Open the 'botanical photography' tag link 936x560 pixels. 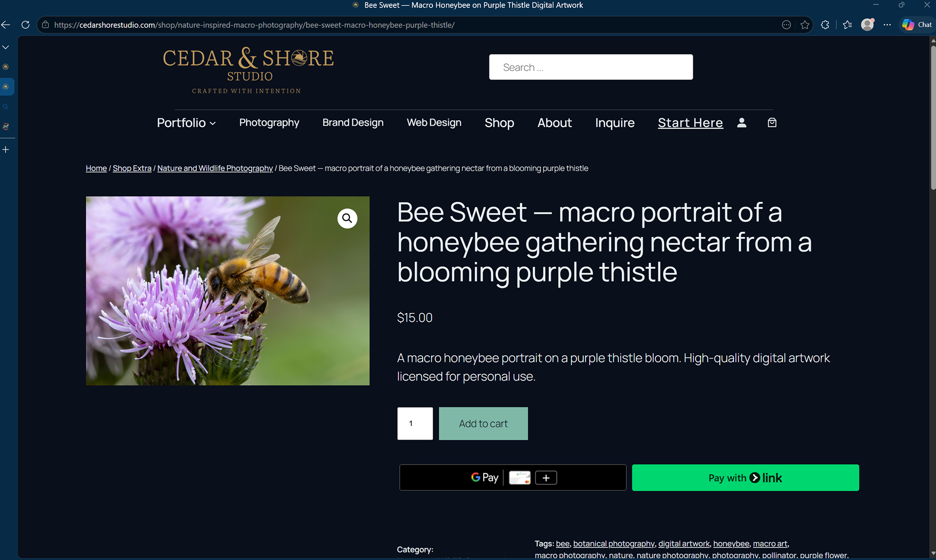click(614, 543)
